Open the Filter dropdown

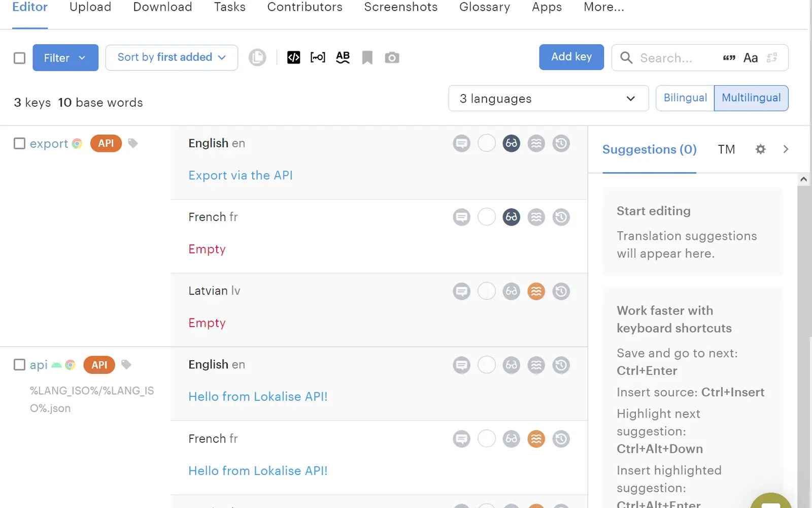(x=65, y=57)
